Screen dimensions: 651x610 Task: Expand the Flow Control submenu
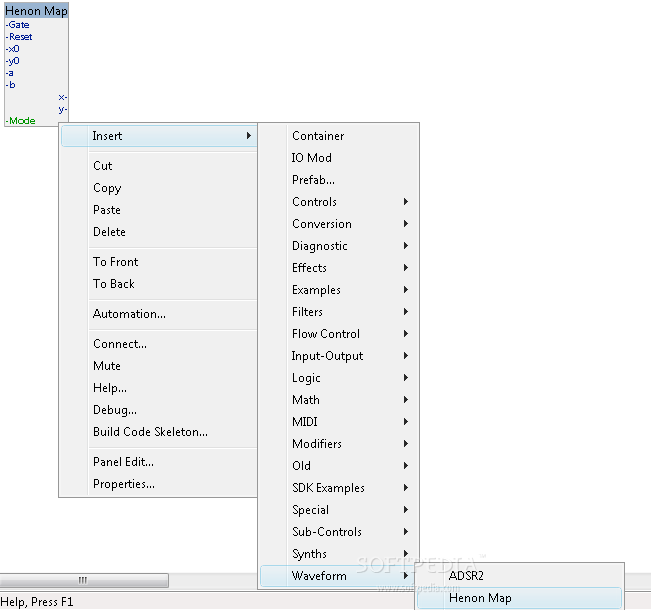338,334
